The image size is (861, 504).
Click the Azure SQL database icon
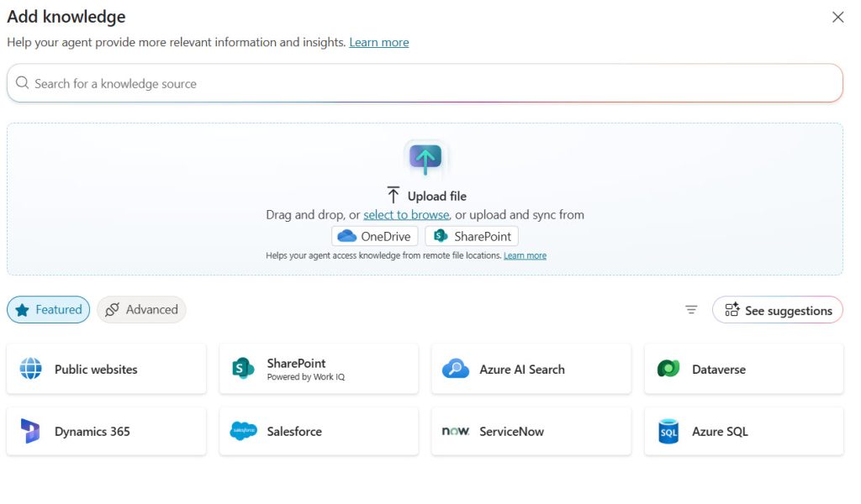click(x=668, y=432)
